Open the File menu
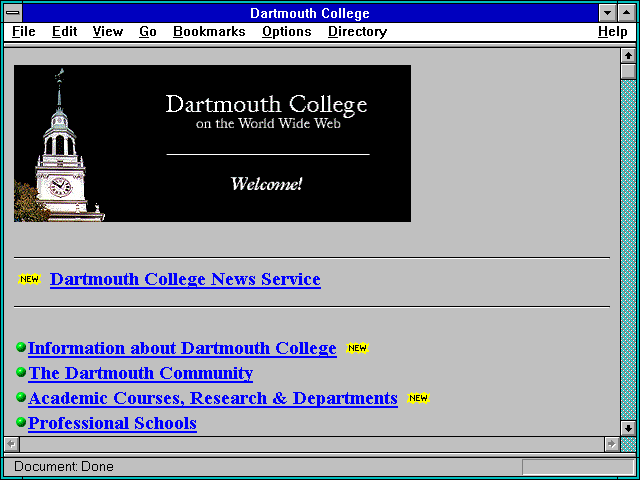This screenshot has height=480, width=640. click(24, 32)
